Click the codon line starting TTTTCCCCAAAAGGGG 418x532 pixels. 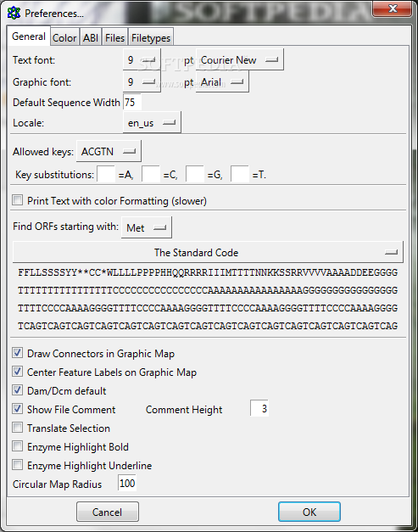[208, 308]
